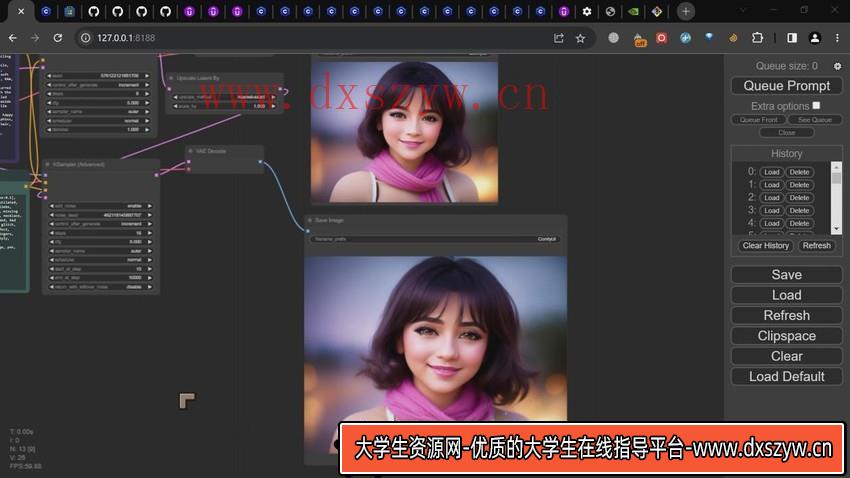Click the filename_prefix field in Save Image
Image resolution: width=850 pixels, height=478 pixels.
tap(436, 239)
